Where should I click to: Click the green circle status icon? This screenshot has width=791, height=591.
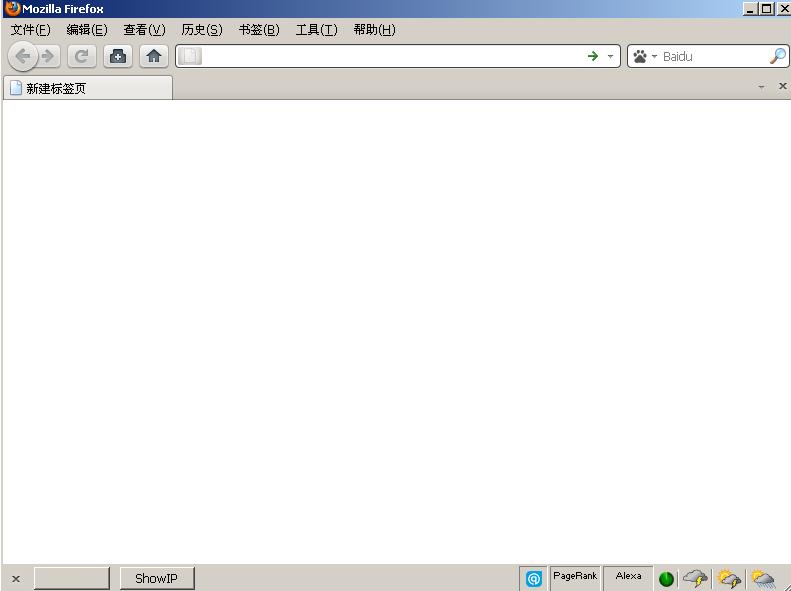pyautogui.click(x=666, y=579)
